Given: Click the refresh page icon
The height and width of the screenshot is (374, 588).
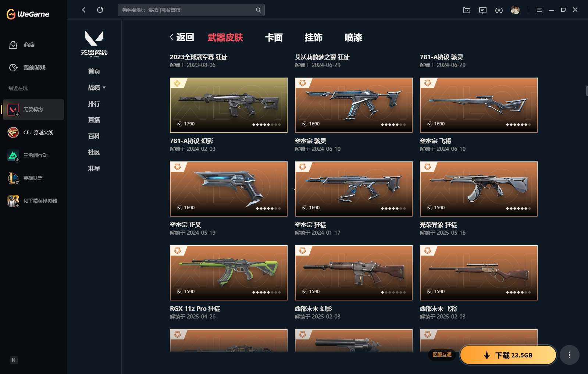Looking at the screenshot, I should pyautogui.click(x=100, y=10).
